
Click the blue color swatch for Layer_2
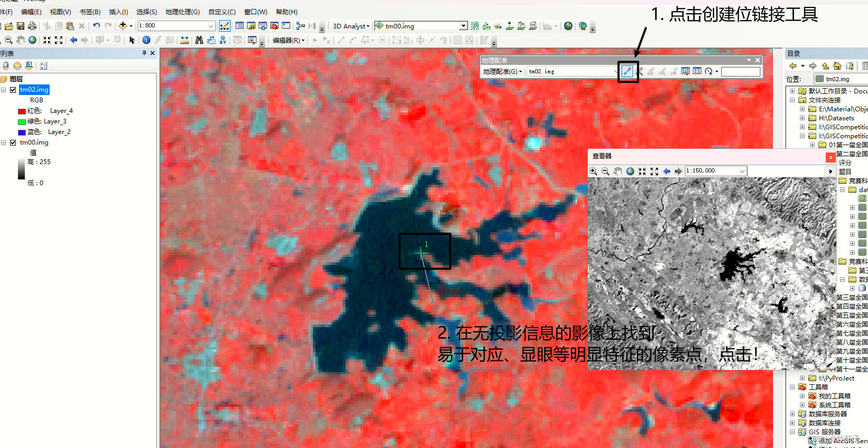(22, 132)
